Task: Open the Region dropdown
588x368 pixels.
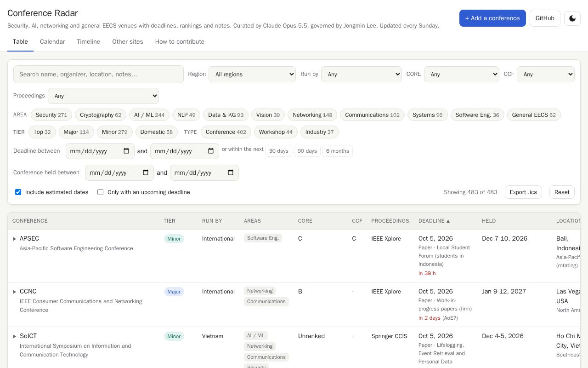Action: coord(252,74)
